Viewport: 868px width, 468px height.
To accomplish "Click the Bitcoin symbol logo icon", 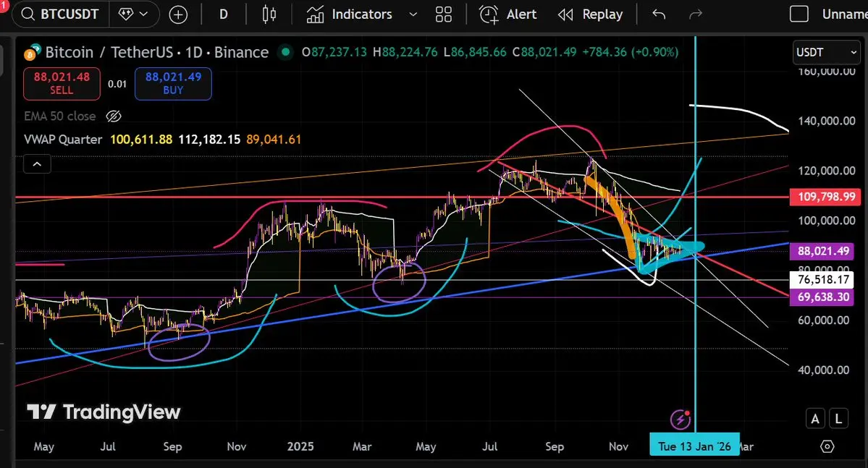I will 32,52.
